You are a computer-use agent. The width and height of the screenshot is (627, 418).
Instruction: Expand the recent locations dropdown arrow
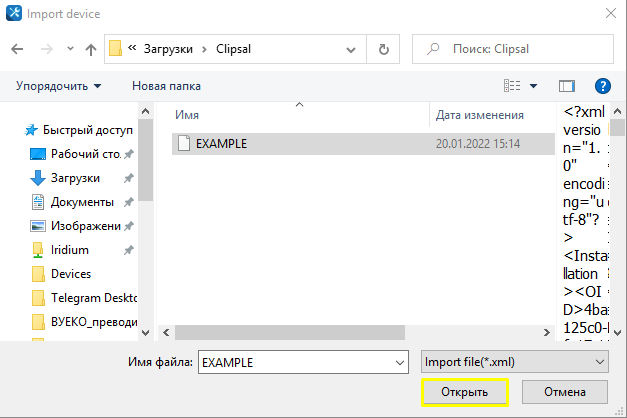click(x=70, y=49)
